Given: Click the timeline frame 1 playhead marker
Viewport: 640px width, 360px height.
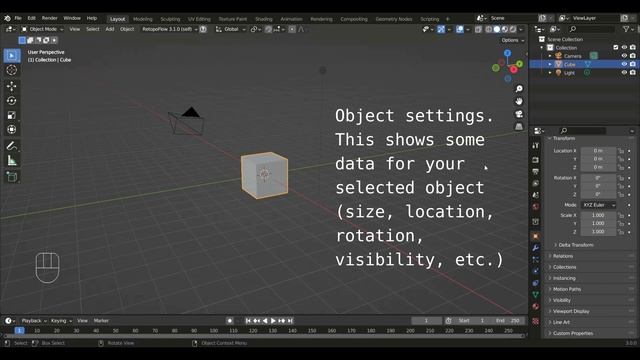Looking at the screenshot, I should click(19, 331).
